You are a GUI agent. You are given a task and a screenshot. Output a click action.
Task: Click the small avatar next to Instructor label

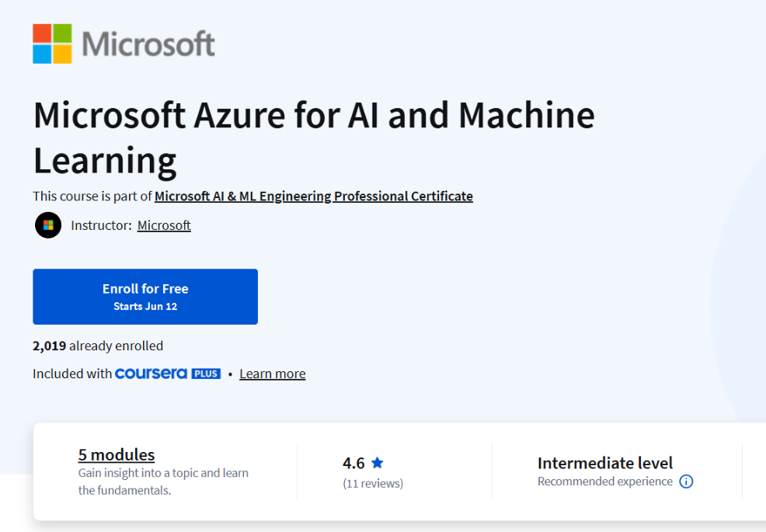coord(48,225)
